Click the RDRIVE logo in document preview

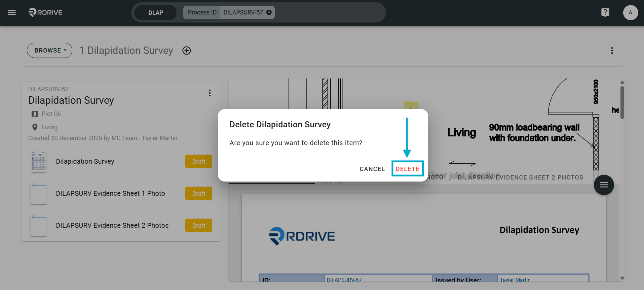302,236
